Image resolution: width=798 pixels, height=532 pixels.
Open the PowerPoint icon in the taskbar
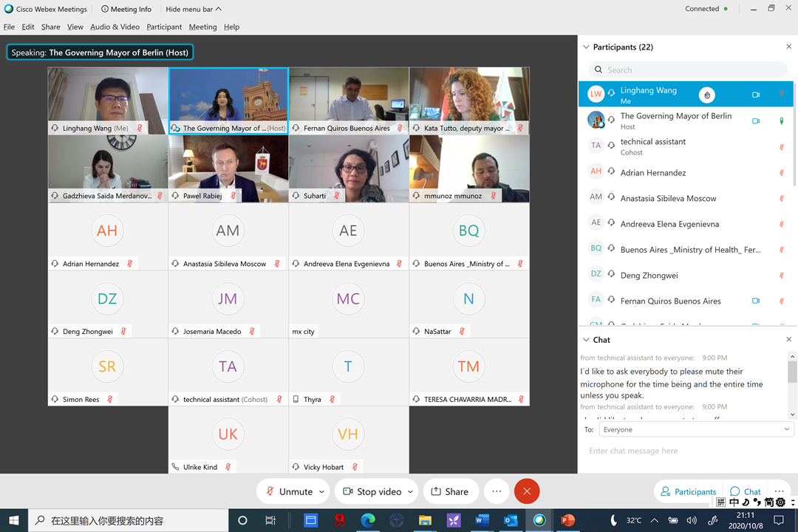pos(567,520)
